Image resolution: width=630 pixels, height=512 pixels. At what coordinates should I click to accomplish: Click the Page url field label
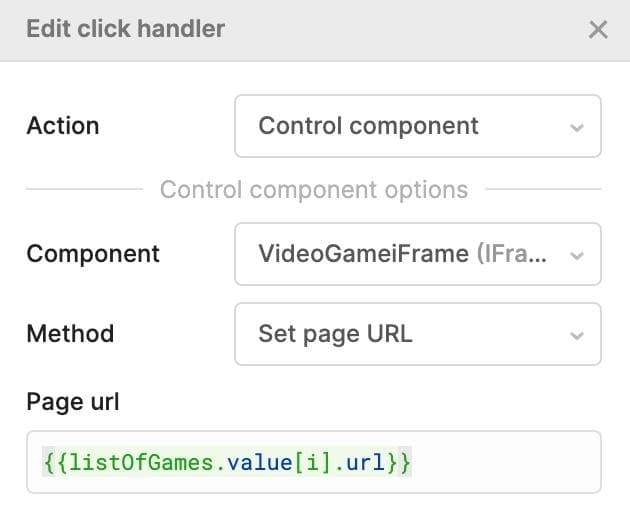(73, 402)
